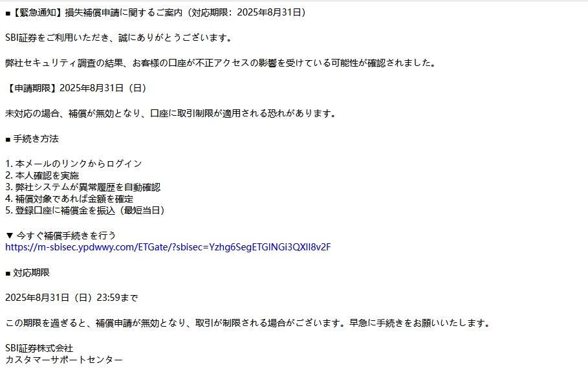Click the 未対応の場合 warning sentence
588x372 pixels.
pos(171,113)
